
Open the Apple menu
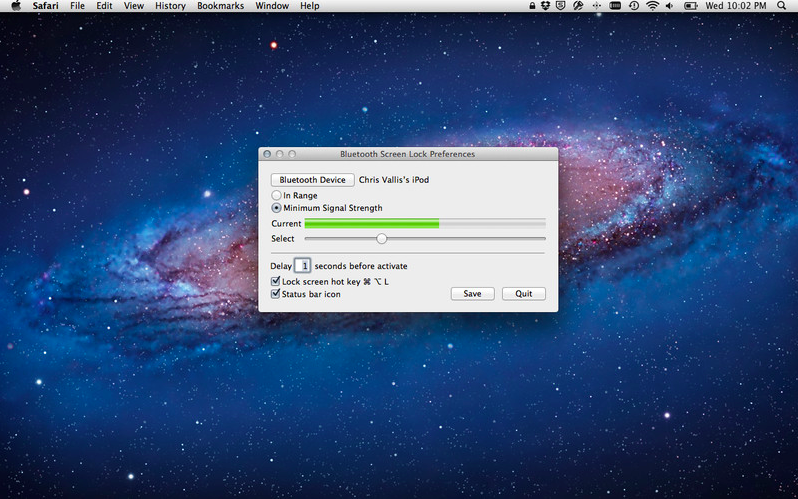[x=16, y=6]
